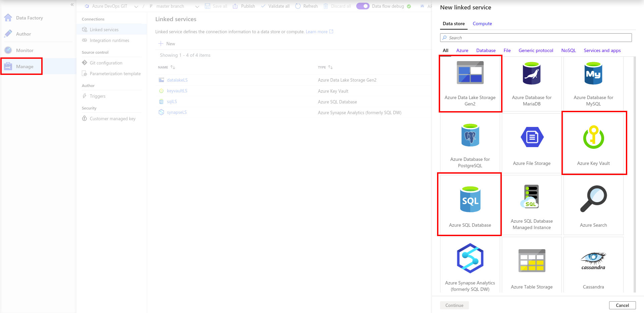Open Linked services in Connections
The height and width of the screenshot is (313, 644).
pyautogui.click(x=112, y=30)
